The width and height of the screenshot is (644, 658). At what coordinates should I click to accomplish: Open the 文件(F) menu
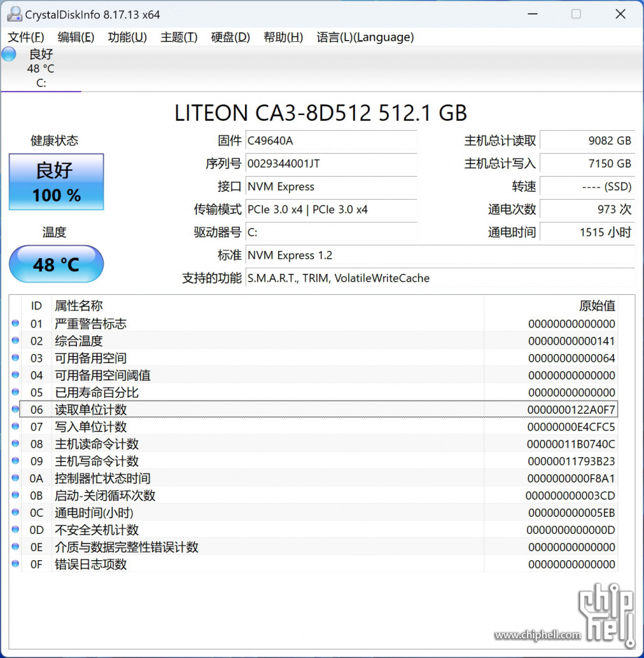pyautogui.click(x=26, y=37)
